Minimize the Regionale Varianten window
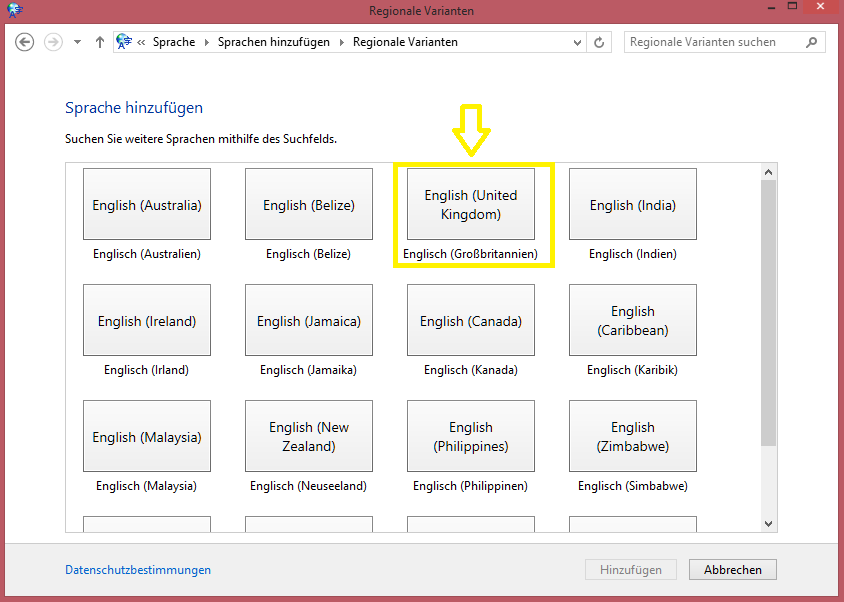Screen dimensions: 844x602 pyautogui.click(x=771, y=8)
